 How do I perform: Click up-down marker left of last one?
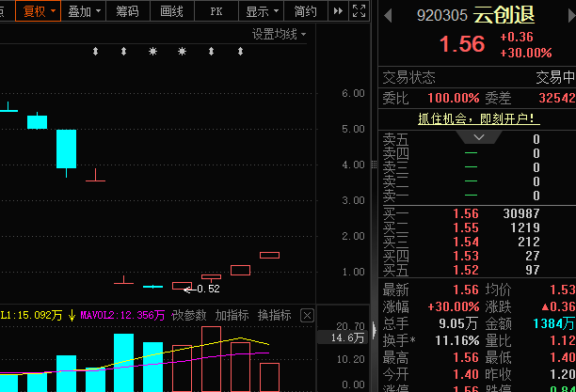211,52
